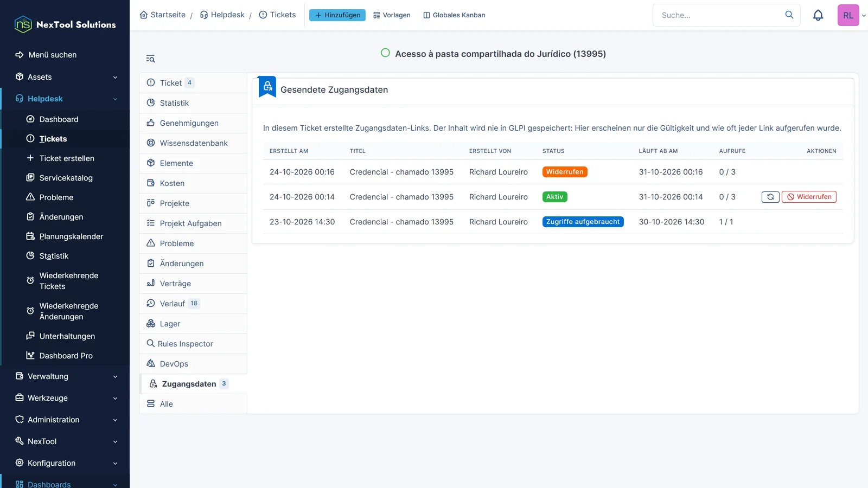
Task: Click the orange Widerrufen status badge
Action: pyautogui.click(x=565, y=172)
